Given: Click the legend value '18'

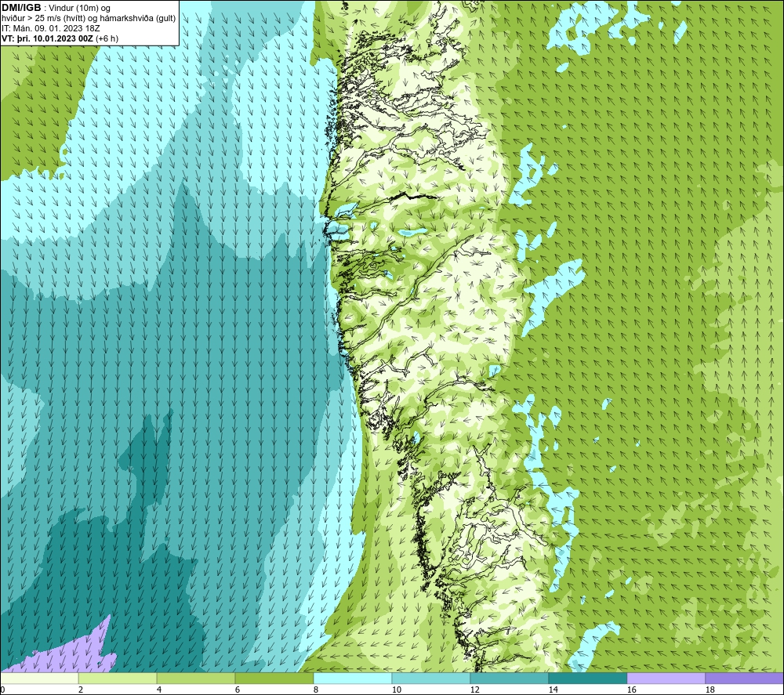Looking at the screenshot, I should pos(710,690).
